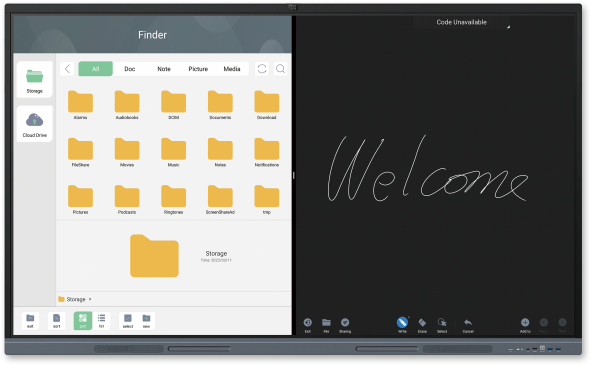Click the large Storage folder preview

point(154,256)
